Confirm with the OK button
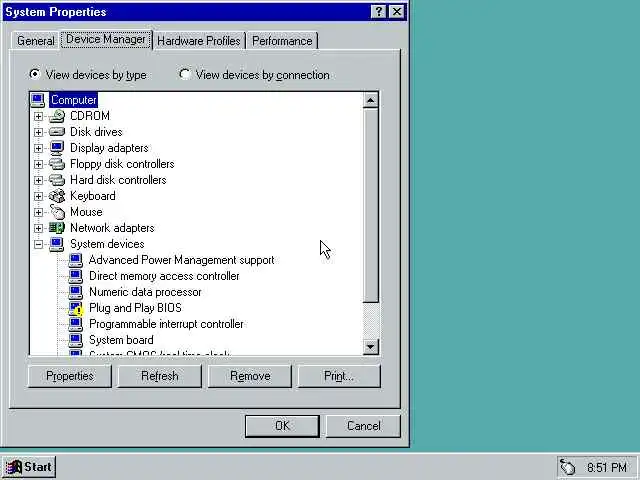 pos(282,426)
